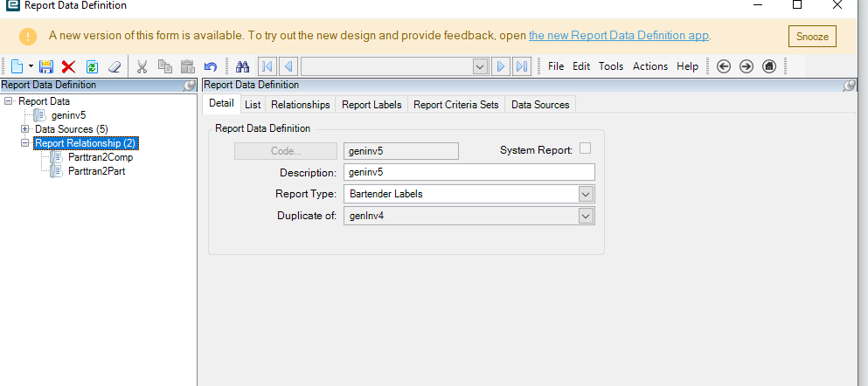Viewport: 868px width, 386px height.
Task: Open the Actions menu
Action: click(649, 66)
